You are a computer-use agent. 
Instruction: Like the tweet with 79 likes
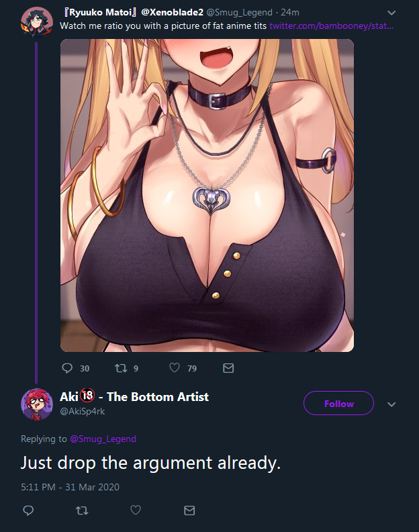(175, 368)
